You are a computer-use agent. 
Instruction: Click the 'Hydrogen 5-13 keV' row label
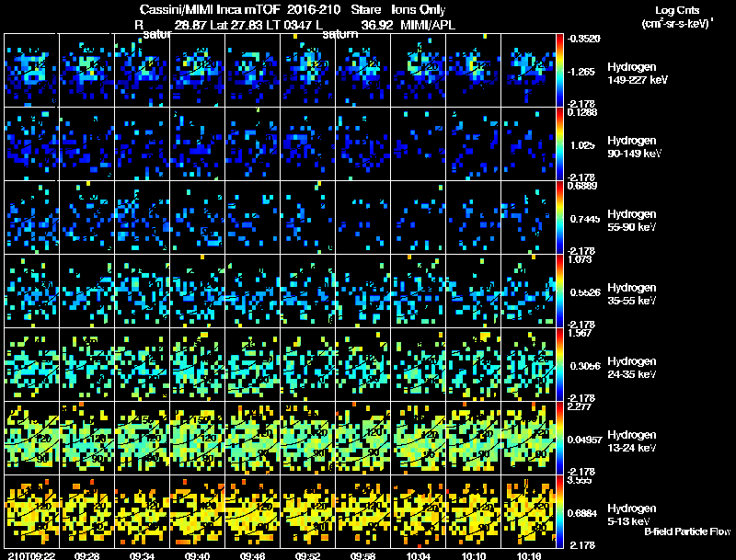[632, 515]
